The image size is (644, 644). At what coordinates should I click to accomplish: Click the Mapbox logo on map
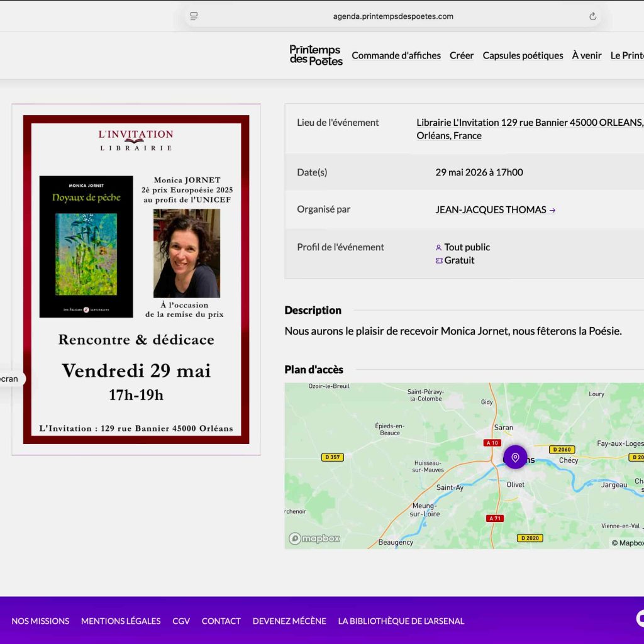[314, 538]
